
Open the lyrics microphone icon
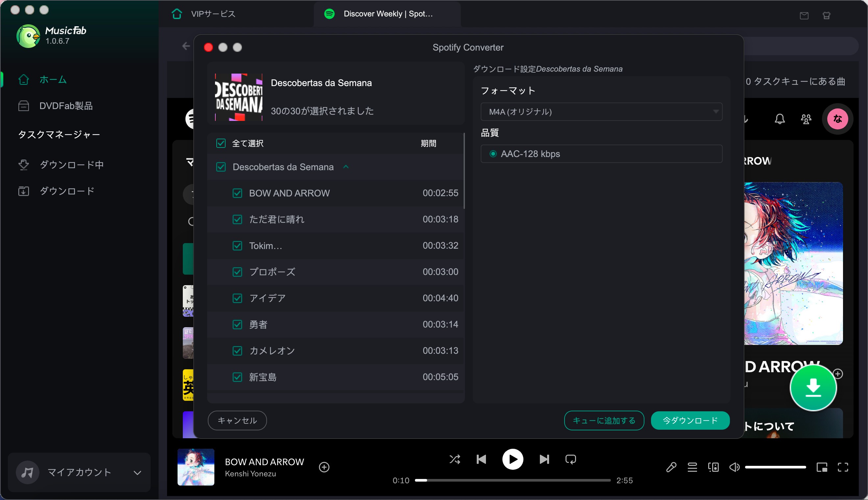(x=671, y=467)
